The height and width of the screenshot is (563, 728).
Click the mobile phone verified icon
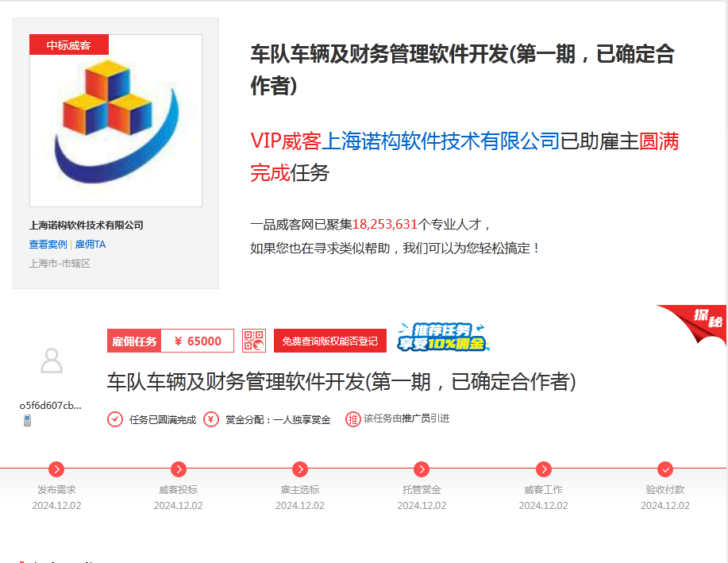pyautogui.click(x=28, y=420)
